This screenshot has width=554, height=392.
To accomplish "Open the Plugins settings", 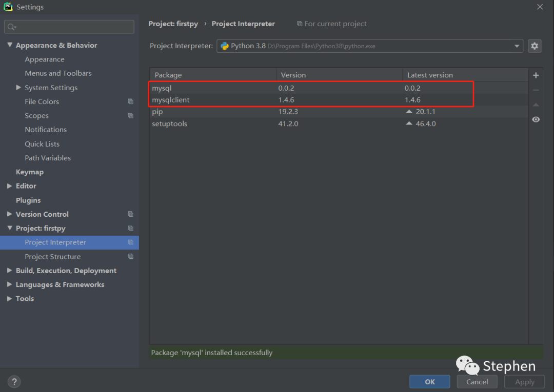I will (28, 200).
